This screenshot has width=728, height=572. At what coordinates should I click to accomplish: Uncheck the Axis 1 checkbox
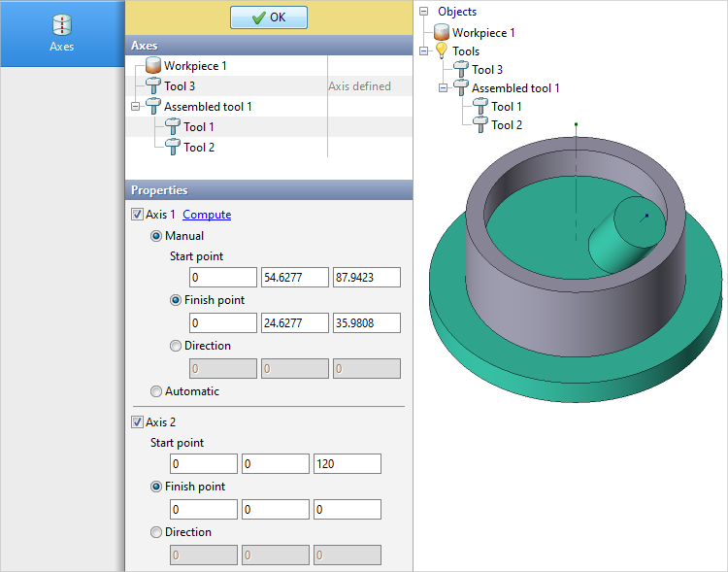[x=137, y=215]
